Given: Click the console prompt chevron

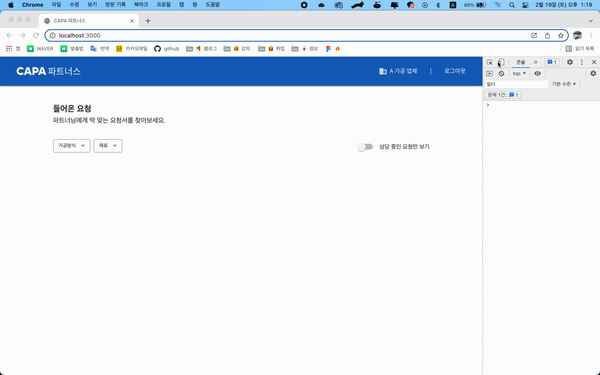Looking at the screenshot, I should tap(488, 105).
